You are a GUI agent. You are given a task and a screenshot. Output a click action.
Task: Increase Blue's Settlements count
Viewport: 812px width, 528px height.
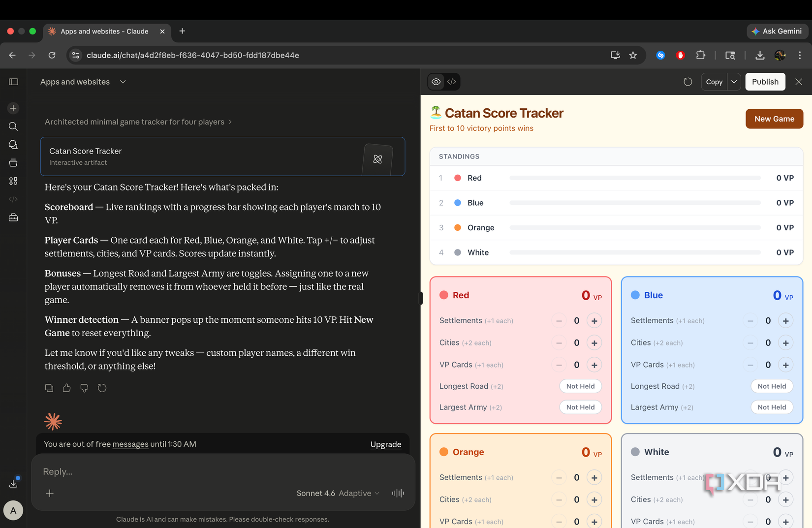(x=786, y=321)
